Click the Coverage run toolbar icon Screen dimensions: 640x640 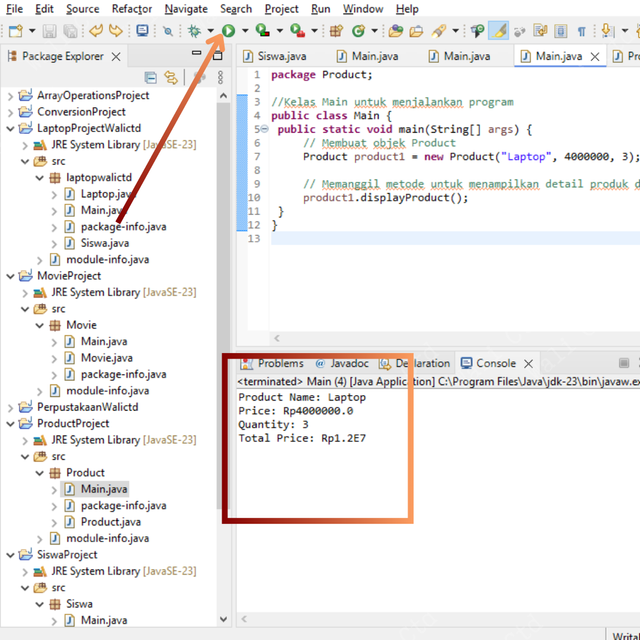pyautogui.click(x=262, y=31)
